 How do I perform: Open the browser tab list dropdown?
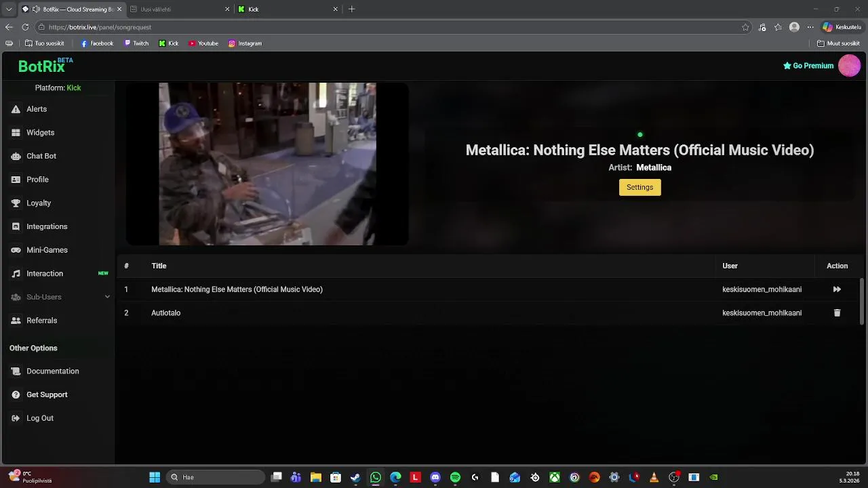[9, 9]
